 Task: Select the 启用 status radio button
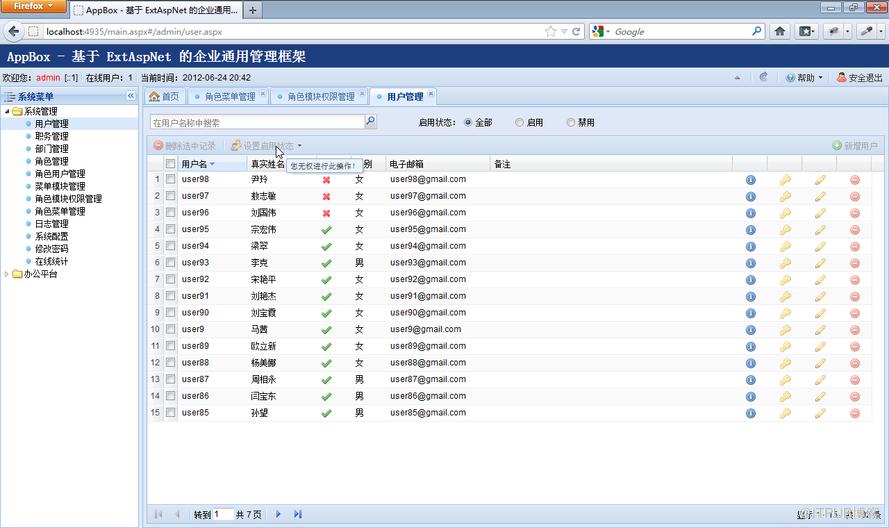click(519, 123)
